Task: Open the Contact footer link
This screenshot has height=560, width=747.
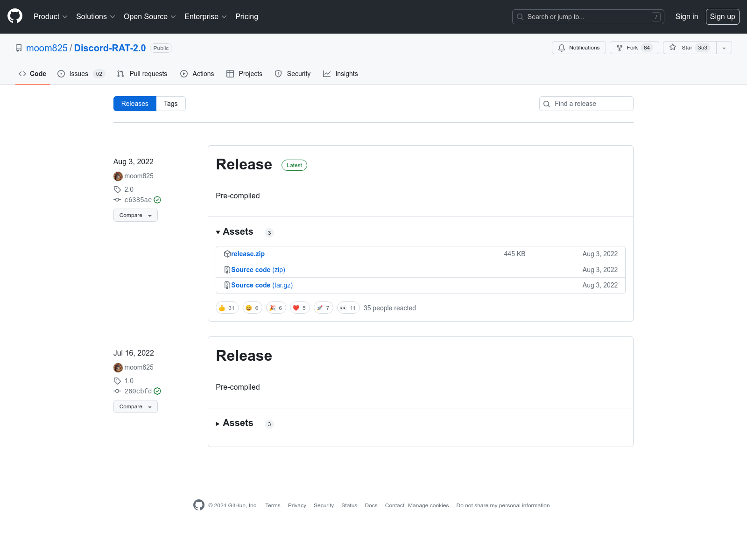Action: (395, 505)
